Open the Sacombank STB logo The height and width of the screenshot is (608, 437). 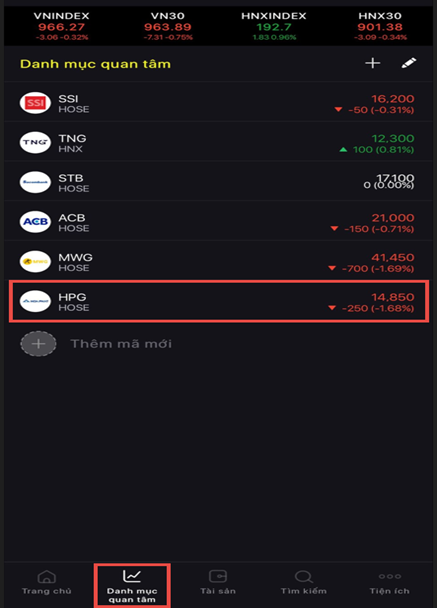click(35, 182)
